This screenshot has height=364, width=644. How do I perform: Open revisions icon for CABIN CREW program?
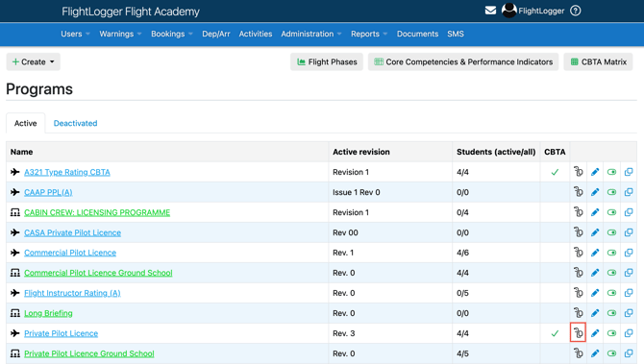(579, 211)
